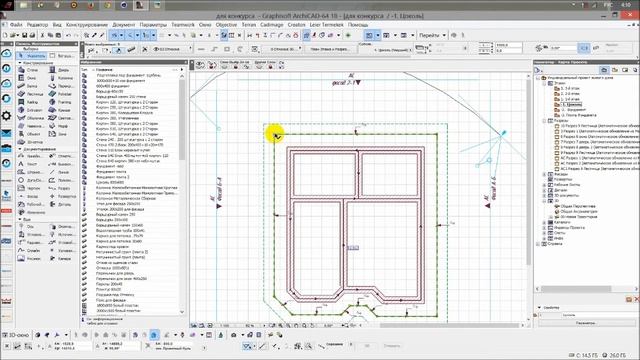Collapse the Этажи tree node
Screen dimensions: 640x360
[544, 83]
